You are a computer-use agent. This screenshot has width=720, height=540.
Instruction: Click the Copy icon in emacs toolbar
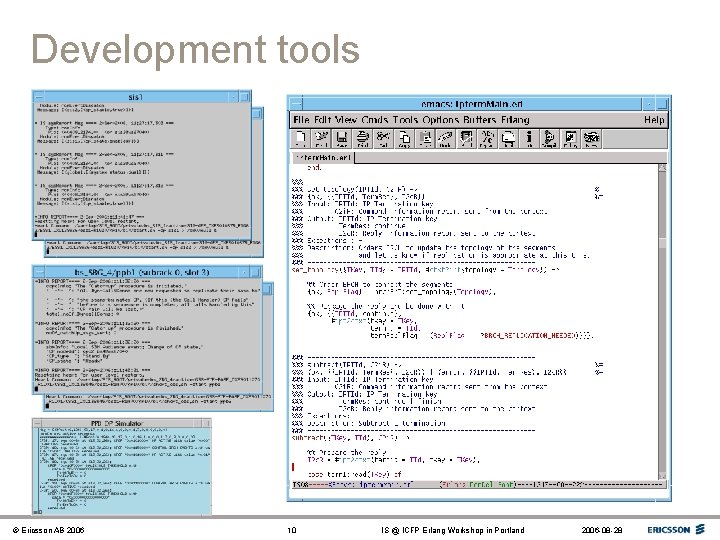(404, 138)
